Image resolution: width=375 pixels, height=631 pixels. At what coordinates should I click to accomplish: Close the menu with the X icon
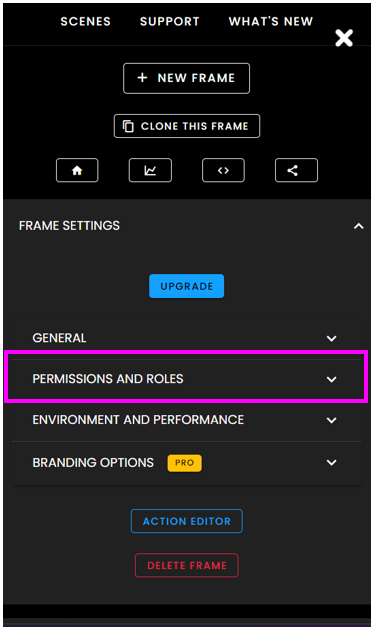(344, 38)
